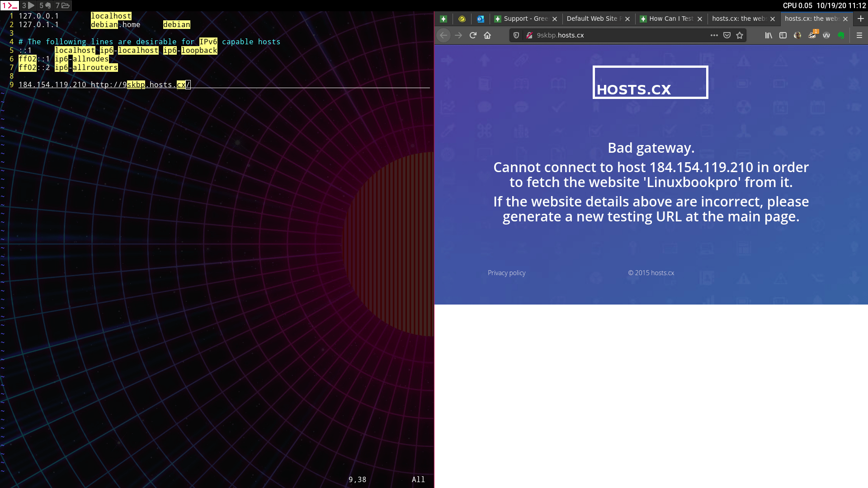Viewport: 868px width, 488px height.
Task: Open tracking protection shield info
Action: click(516, 35)
